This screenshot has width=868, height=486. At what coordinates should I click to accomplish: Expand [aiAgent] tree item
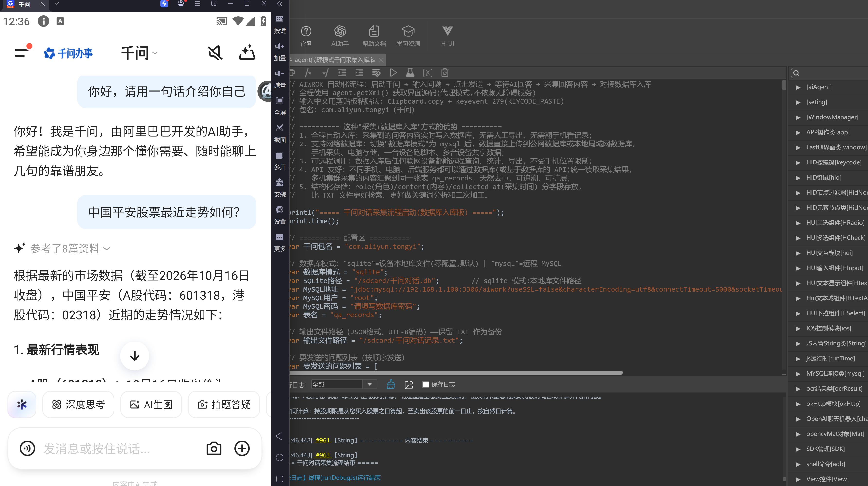click(819, 87)
